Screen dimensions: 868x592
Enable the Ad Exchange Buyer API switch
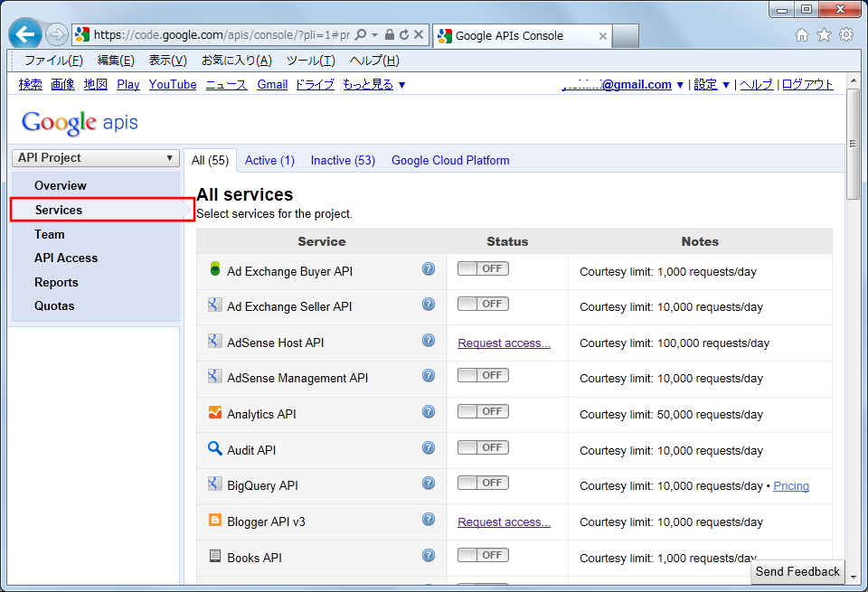tap(483, 269)
